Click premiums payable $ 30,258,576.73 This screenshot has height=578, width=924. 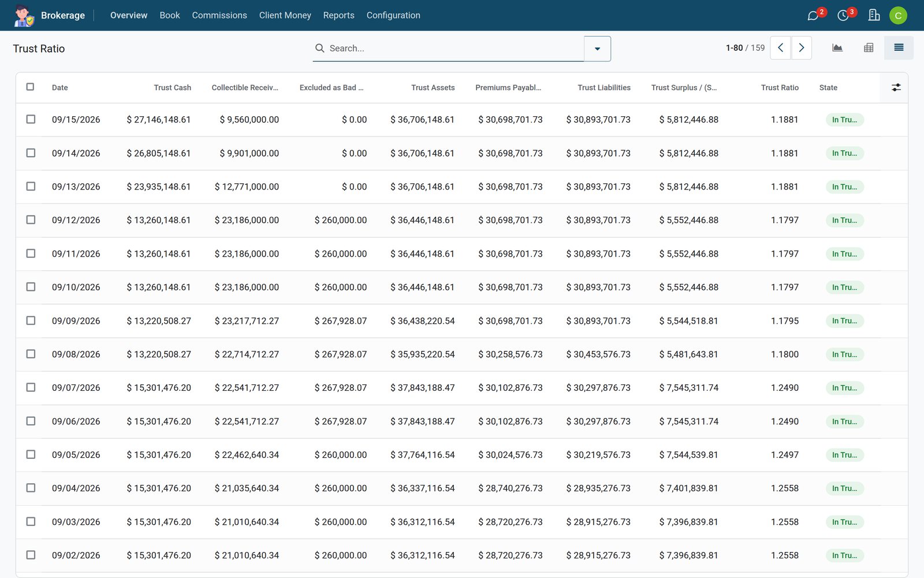pyautogui.click(x=511, y=354)
